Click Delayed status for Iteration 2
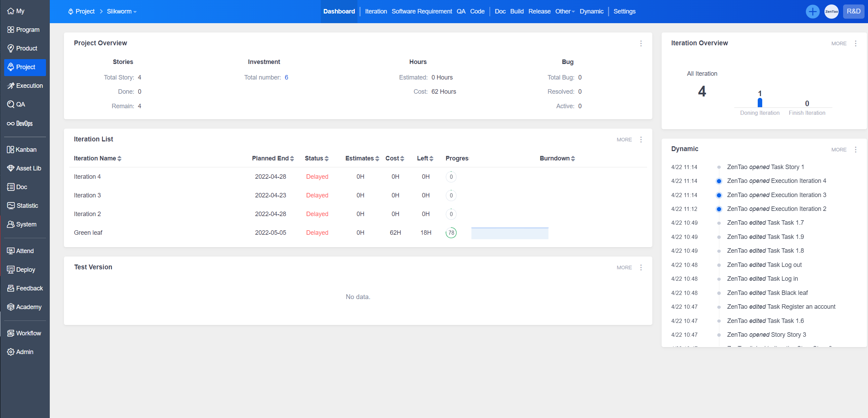 pyautogui.click(x=317, y=214)
